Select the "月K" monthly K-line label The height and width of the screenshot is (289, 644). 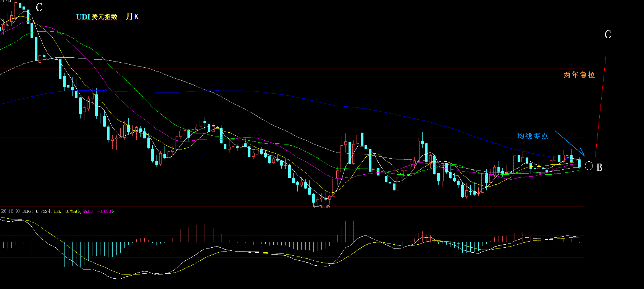[132, 16]
